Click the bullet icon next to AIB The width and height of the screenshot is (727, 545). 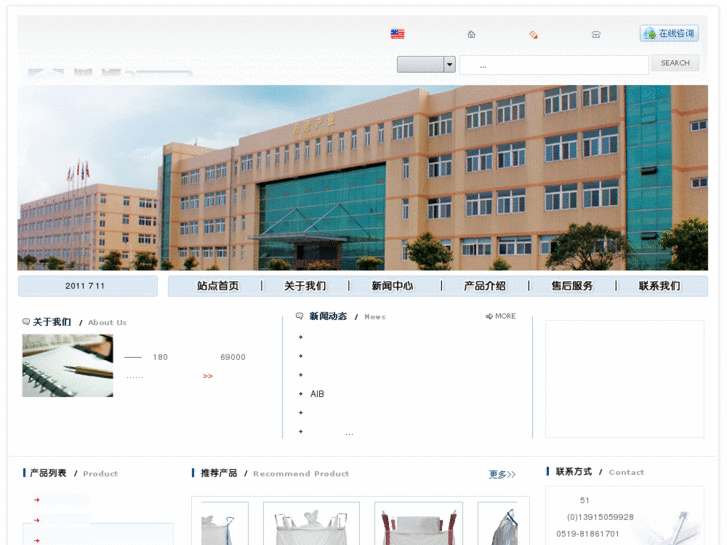(300, 394)
